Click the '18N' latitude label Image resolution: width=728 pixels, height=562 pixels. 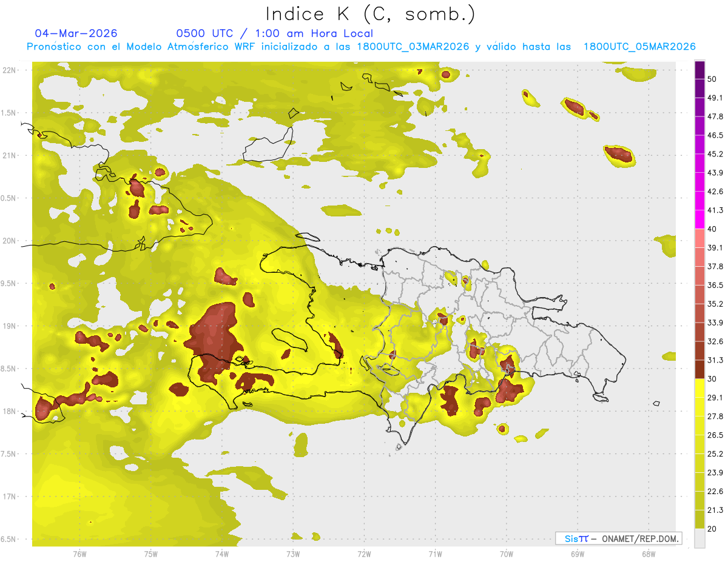coord(9,411)
